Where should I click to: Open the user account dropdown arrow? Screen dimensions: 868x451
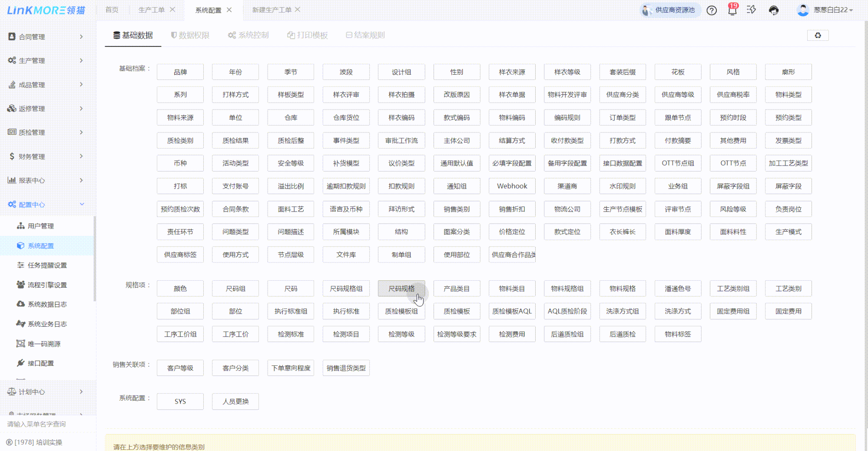[851, 10]
